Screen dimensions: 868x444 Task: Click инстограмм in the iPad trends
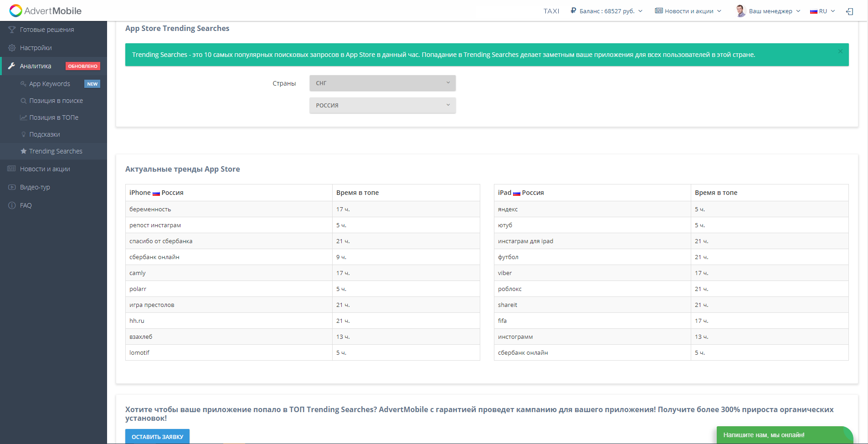[515, 337]
